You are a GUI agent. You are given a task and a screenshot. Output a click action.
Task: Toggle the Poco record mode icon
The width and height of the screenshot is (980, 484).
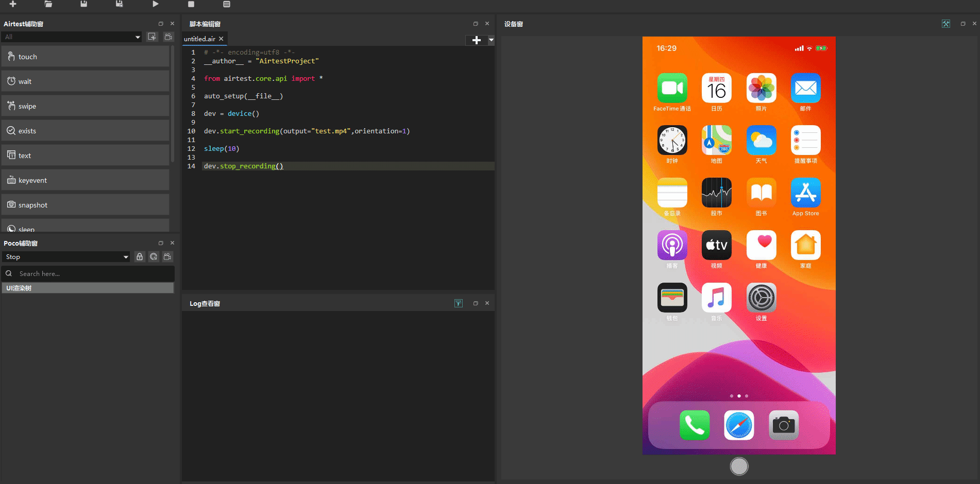click(x=167, y=256)
